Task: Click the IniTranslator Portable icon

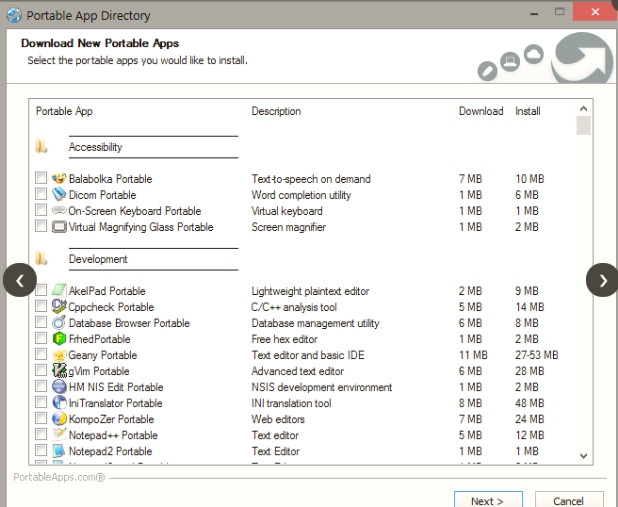Action: tap(59, 403)
